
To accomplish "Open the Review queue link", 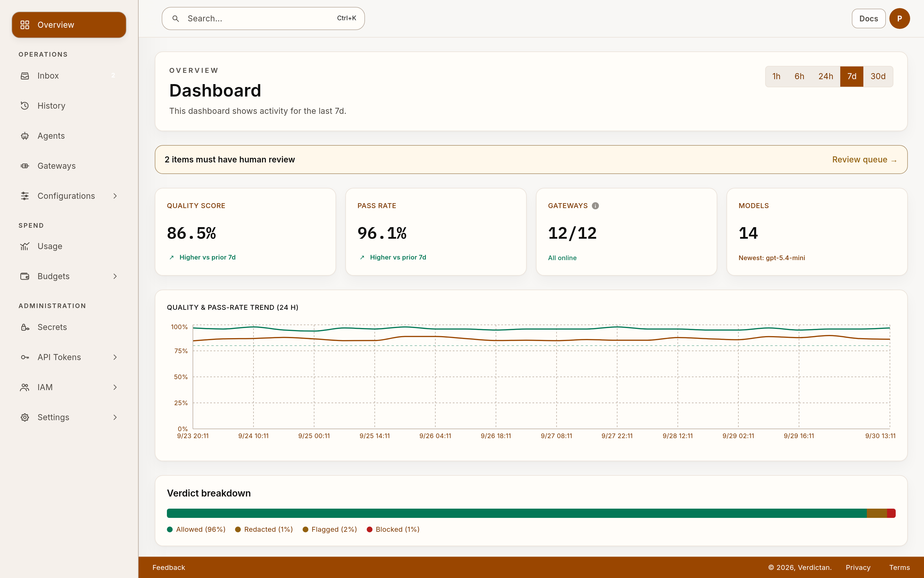I will tap(865, 160).
